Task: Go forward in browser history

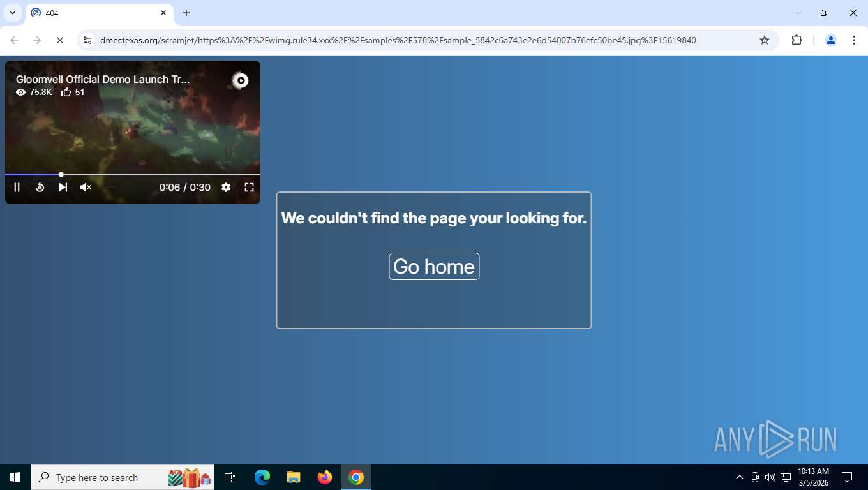Action: pos(37,40)
